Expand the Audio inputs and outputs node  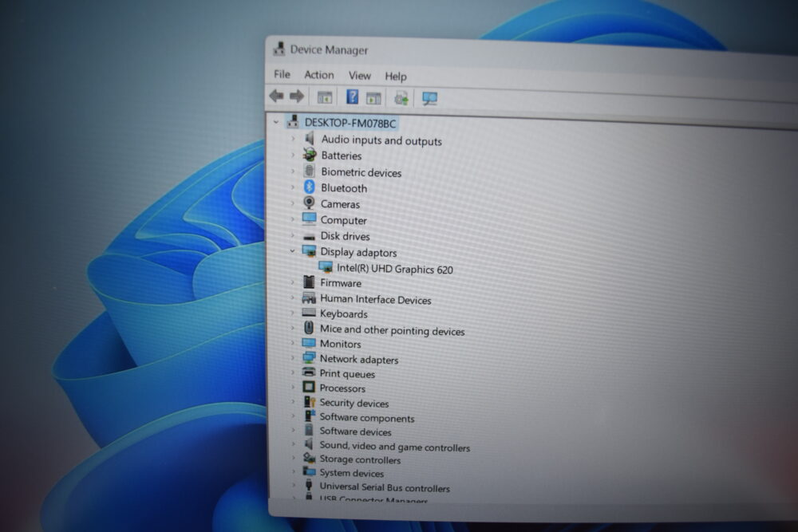point(293,138)
